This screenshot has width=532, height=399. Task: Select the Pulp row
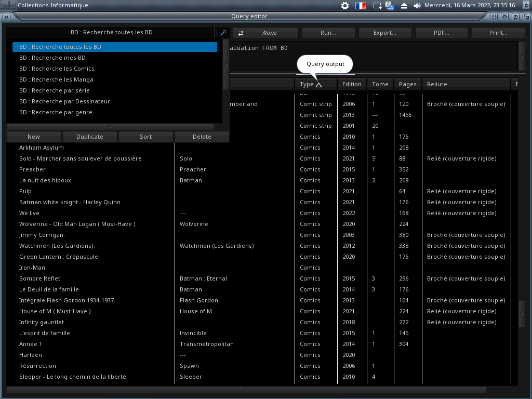[x=262, y=191]
